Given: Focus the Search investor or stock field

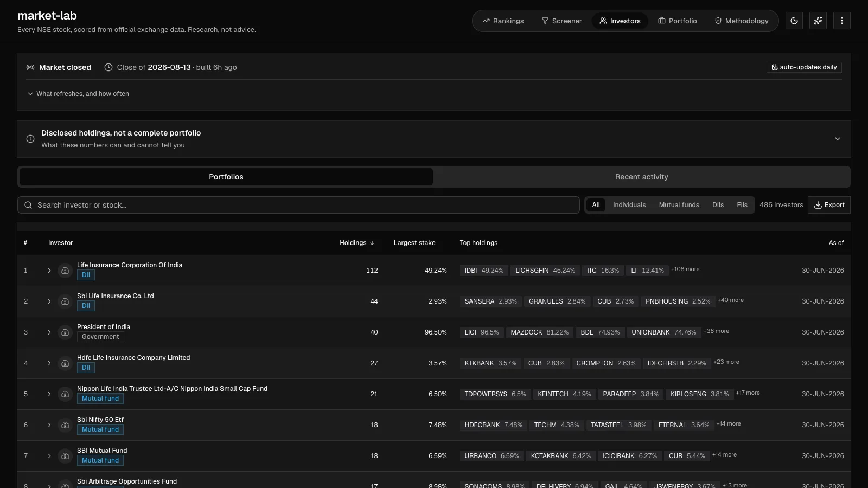Looking at the screenshot, I should point(298,205).
